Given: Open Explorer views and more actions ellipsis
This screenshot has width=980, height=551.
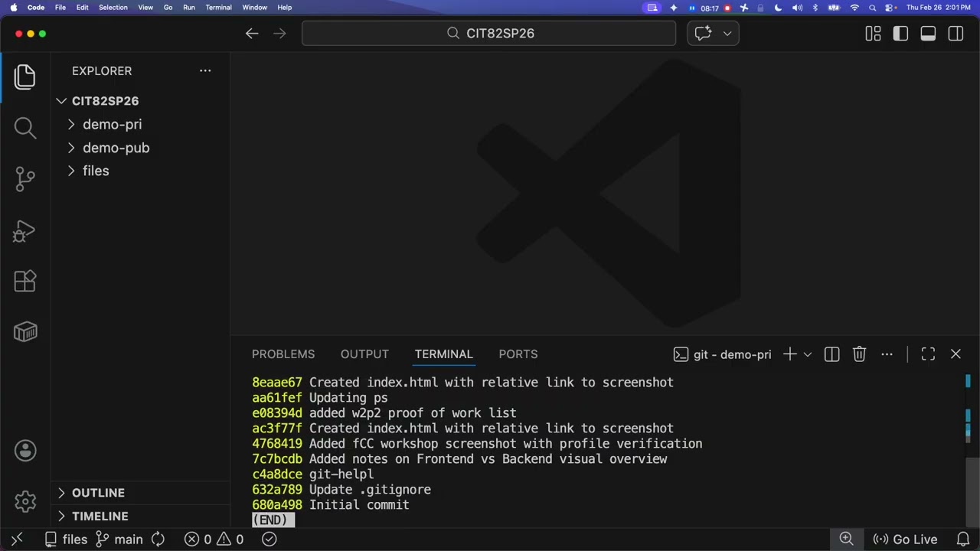Looking at the screenshot, I should 205,70.
